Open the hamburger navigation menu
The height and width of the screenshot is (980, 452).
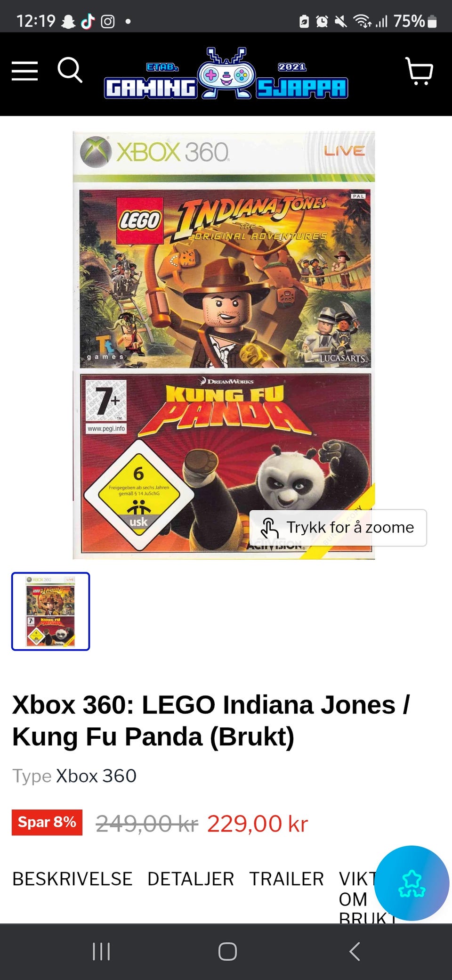24,71
